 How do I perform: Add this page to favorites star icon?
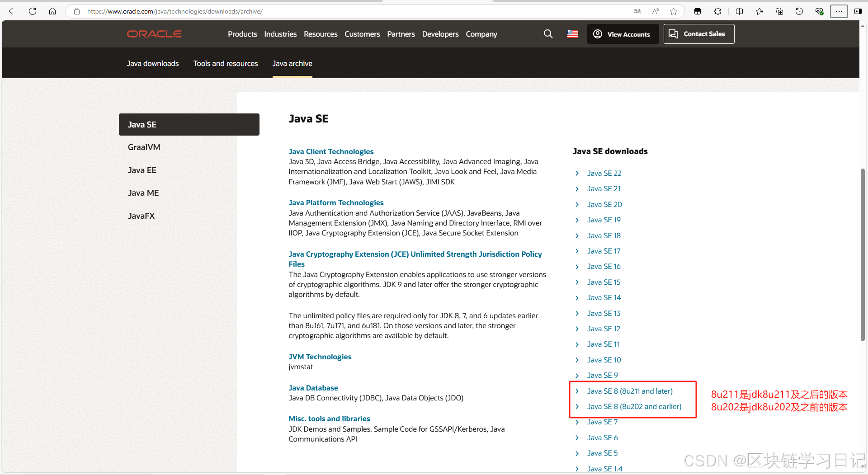[674, 11]
